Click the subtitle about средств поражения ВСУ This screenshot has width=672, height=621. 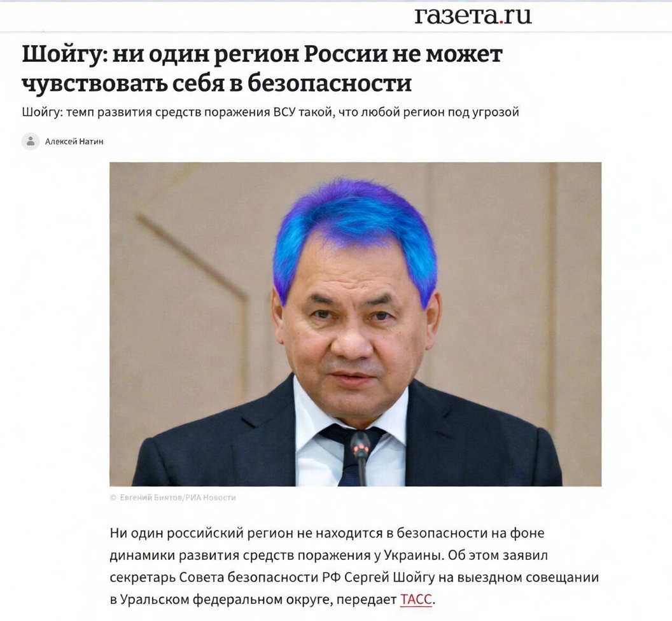(270, 112)
